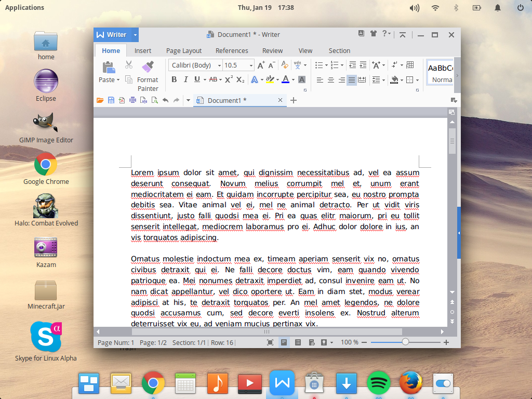This screenshot has width=532, height=399.
Task: Open the font name dropdown
Action: [x=219, y=65]
